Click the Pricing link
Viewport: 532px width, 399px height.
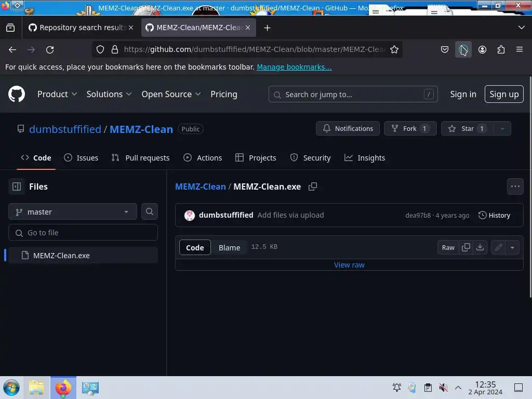click(x=223, y=95)
